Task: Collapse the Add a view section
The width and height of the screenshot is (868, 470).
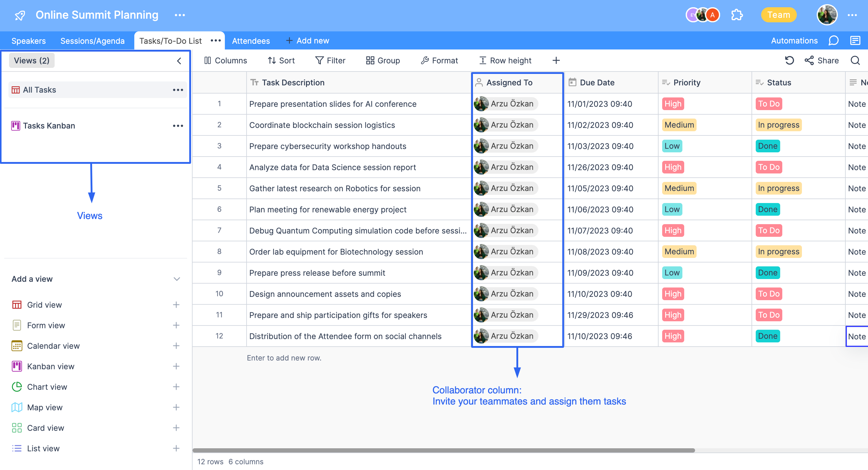Action: 176,279
